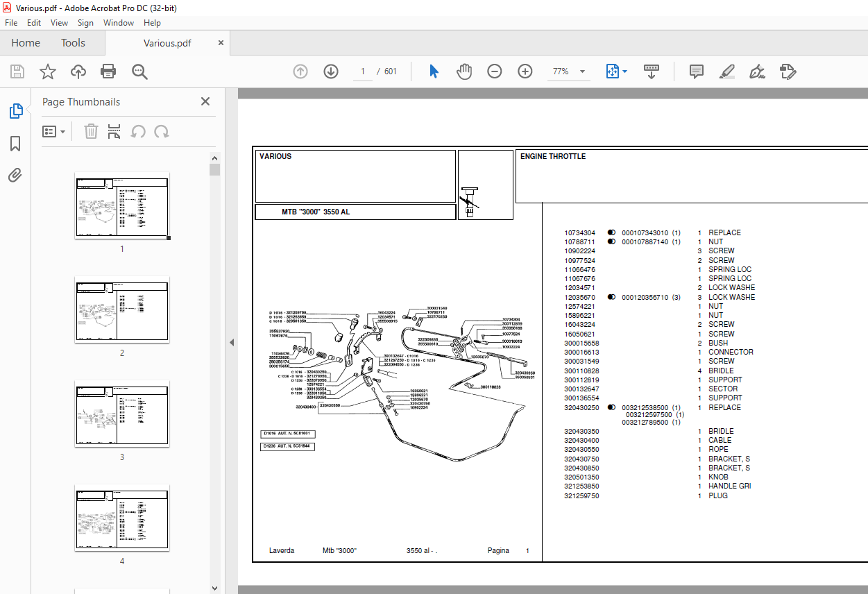Toggle the Page Thumbnails pane icon
This screenshot has width=868, height=594.
[x=15, y=111]
